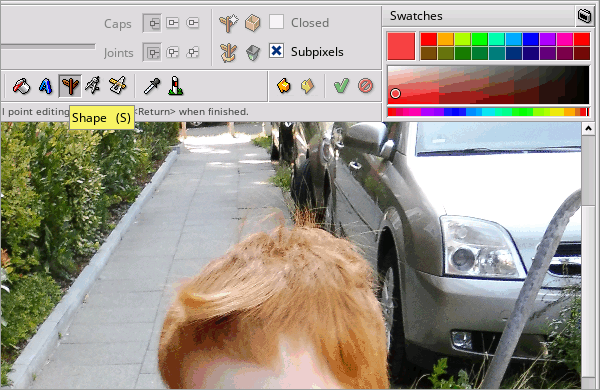Click the rainbow hue slider bar
Image resolution: width=600 pixels, height=390 pixels.
point(488,112)
